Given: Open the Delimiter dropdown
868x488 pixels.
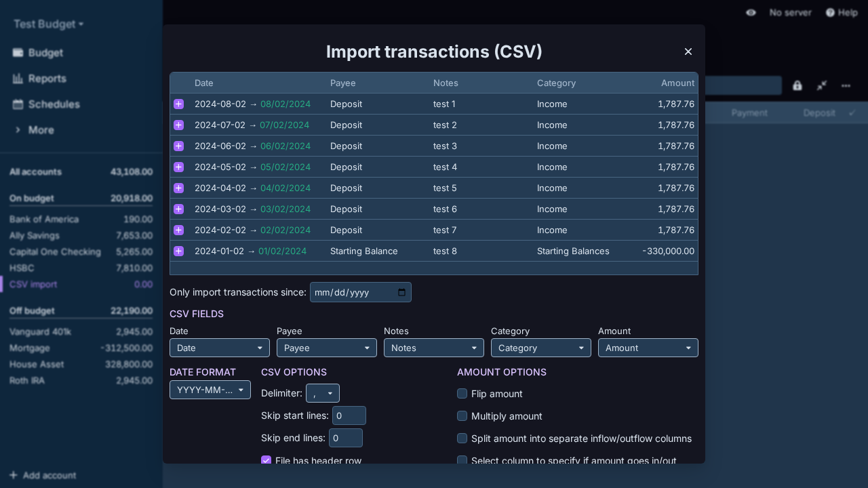Looking at the screenshot, I should [322, 393].
